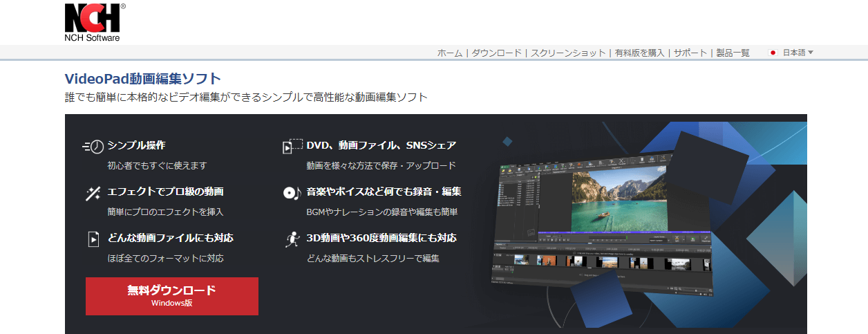Click the エフェクトでプロ級の動画 title
The width and height of the screenshot is (868, 334).
pos(165,192)
